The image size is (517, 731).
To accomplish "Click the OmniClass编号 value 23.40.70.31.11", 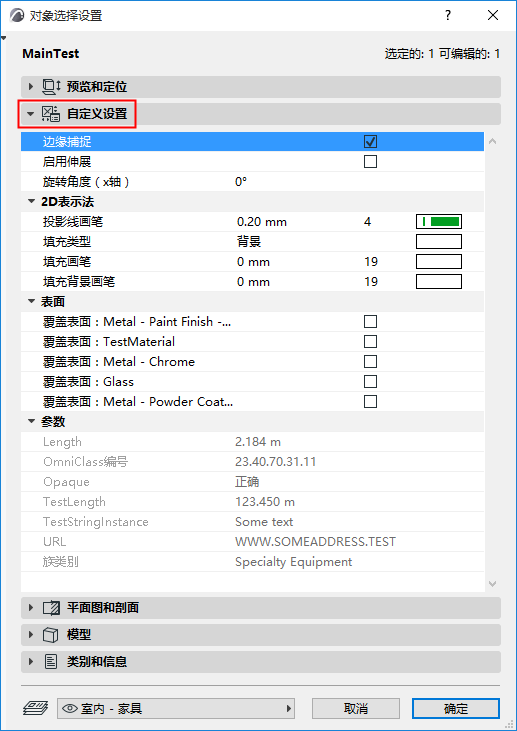I will (276, 462).
